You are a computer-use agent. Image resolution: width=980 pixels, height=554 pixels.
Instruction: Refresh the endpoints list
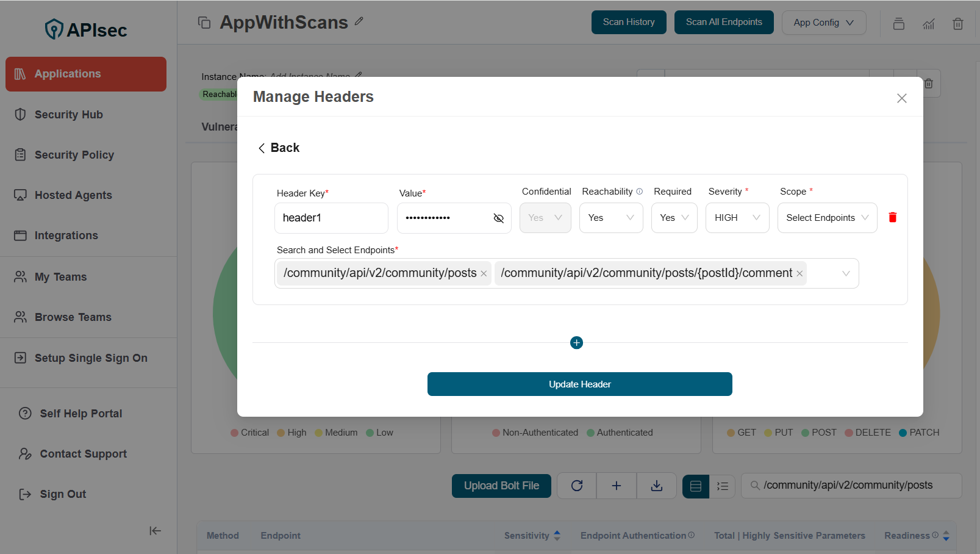pyautogui.click(x=576, y=486)
